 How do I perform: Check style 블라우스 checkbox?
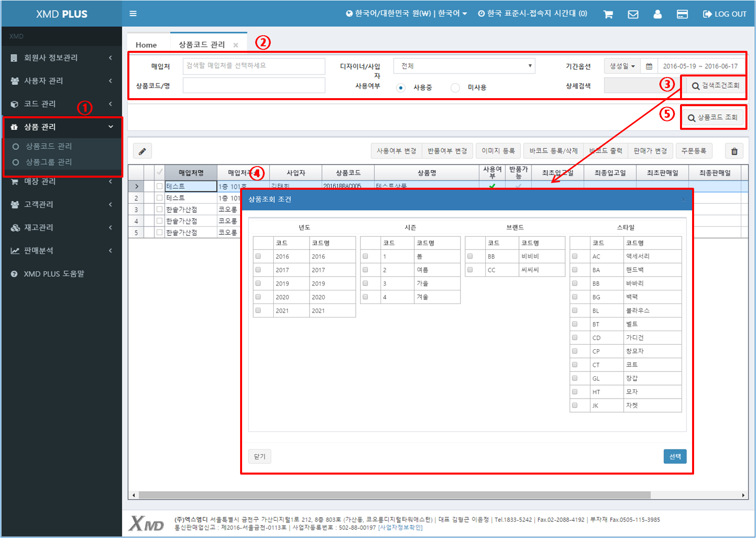575,311
